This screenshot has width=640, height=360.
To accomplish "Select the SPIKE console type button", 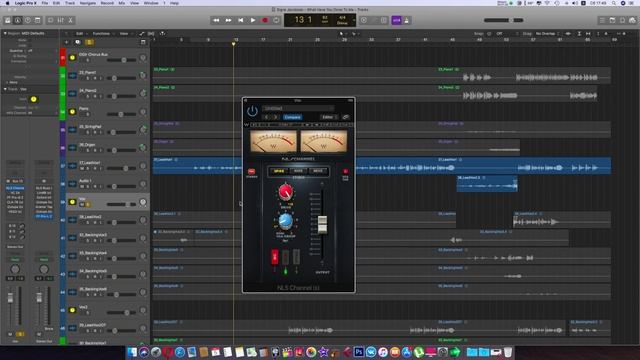I will coord(279,171).
